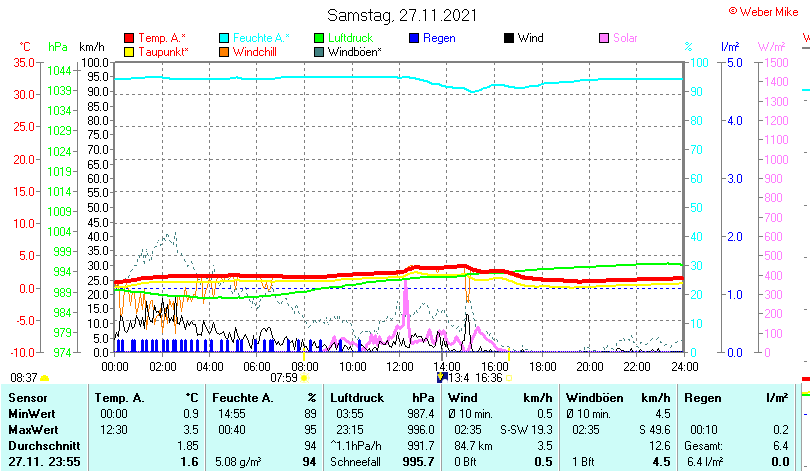This screenshot has height=471, width=810.
Task: Click the green Luftdruck legend swatch
Action: (x=319, y=38)
